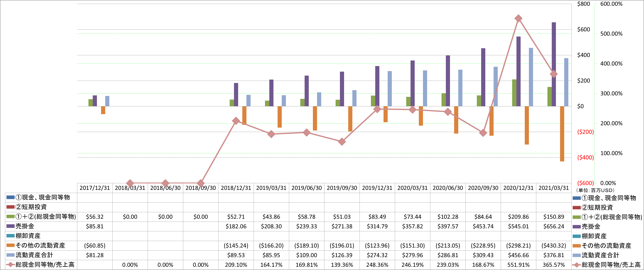The image size is (644, 270).
Task: Click the cell showing $274.32
Action: click(x=377, y=255)
